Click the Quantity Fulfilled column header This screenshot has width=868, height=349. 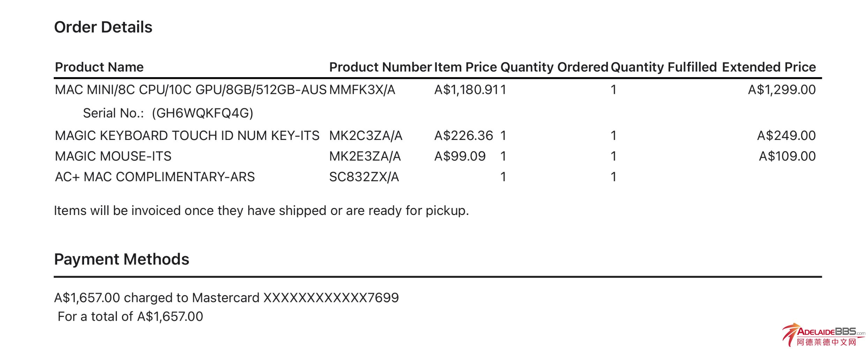[664, 67]
